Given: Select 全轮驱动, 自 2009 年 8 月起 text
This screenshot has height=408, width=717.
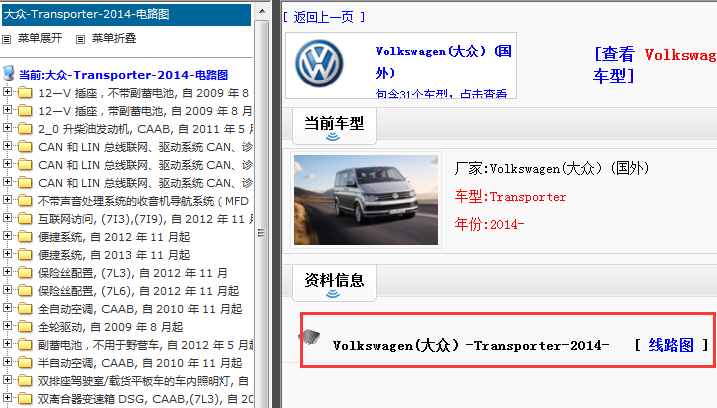Looking at the screenshot, I should [x=111, y=327].
